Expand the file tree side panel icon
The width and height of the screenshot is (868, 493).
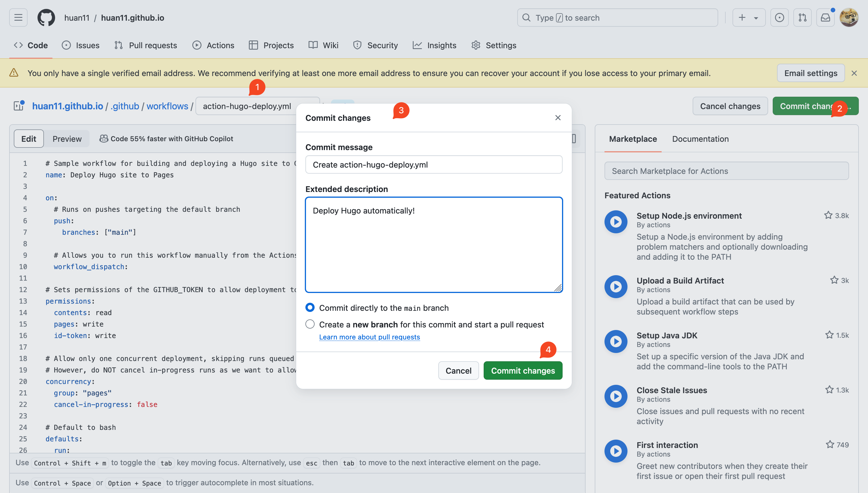click(19, 106)
